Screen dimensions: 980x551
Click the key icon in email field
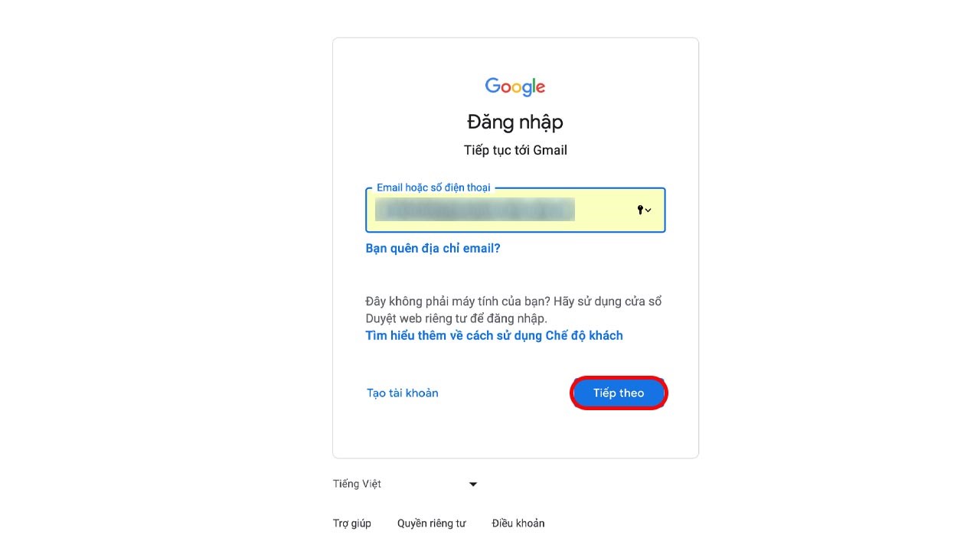coord(640,210)
